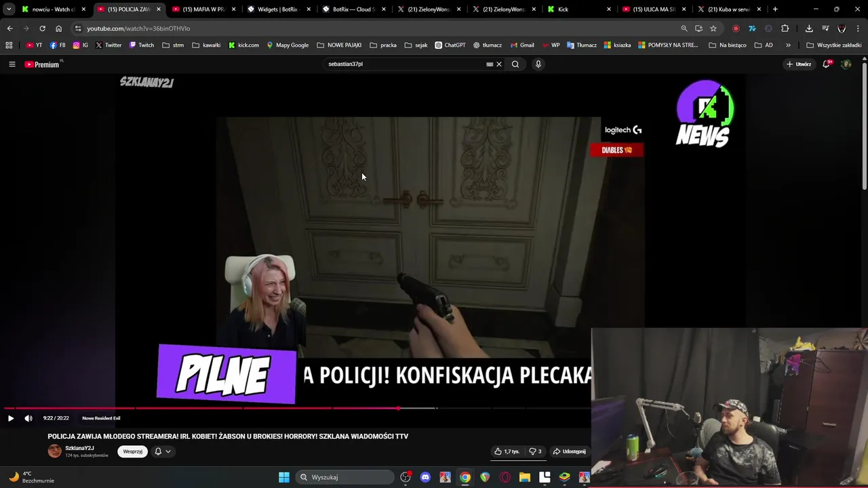
Task: Open the SzklanaY2J channel name link
Action: coord(79,448)
